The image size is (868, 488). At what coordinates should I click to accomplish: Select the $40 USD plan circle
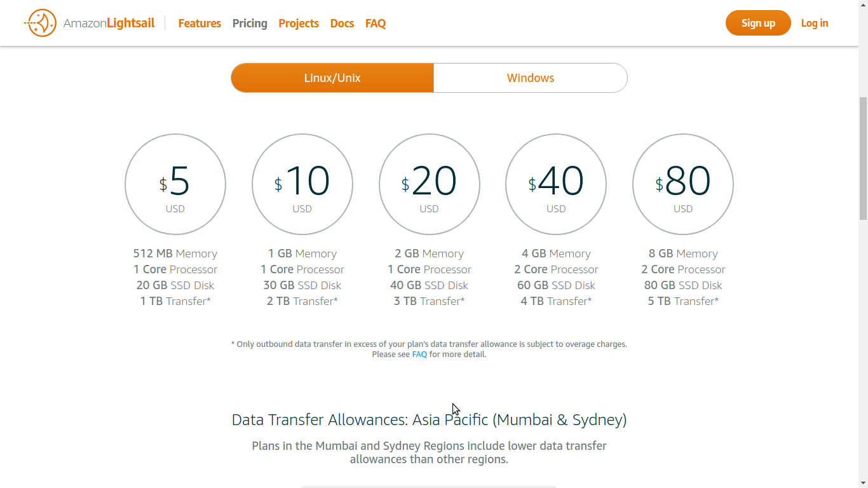click(x=556, y=184)
